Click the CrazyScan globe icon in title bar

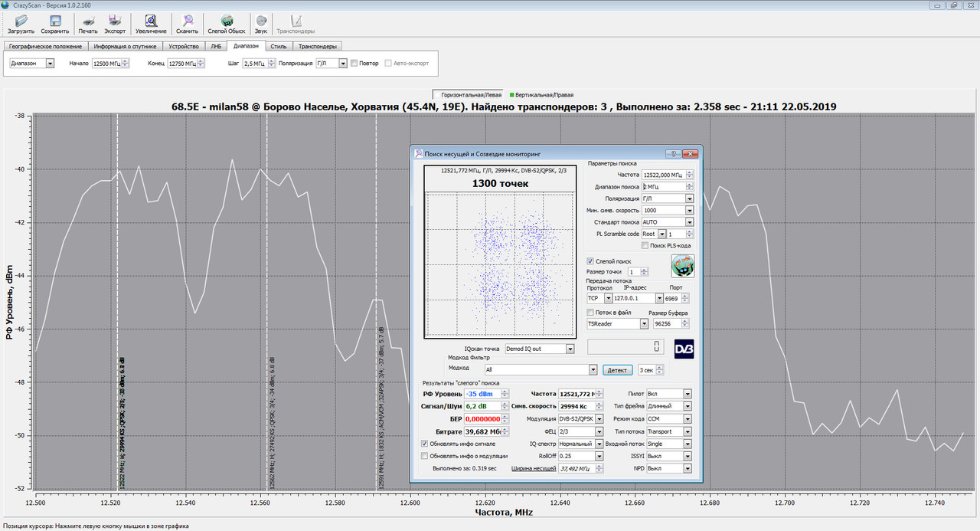6,5
